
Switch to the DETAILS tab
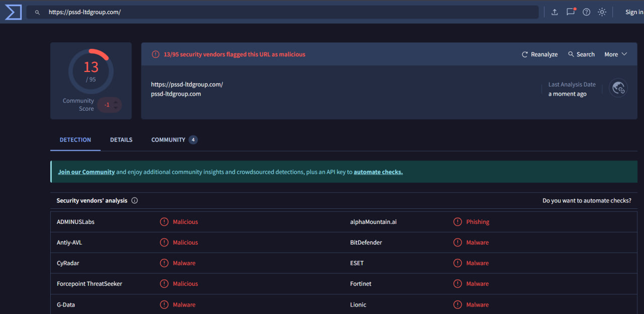[x=121, y=139]
